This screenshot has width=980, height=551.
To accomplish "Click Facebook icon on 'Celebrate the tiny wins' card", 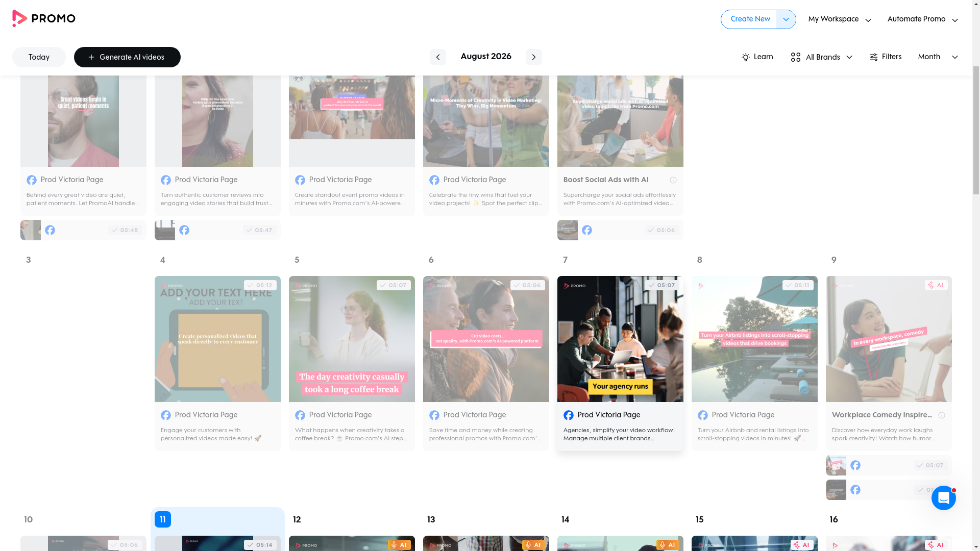I will click(x=434, y=180).
